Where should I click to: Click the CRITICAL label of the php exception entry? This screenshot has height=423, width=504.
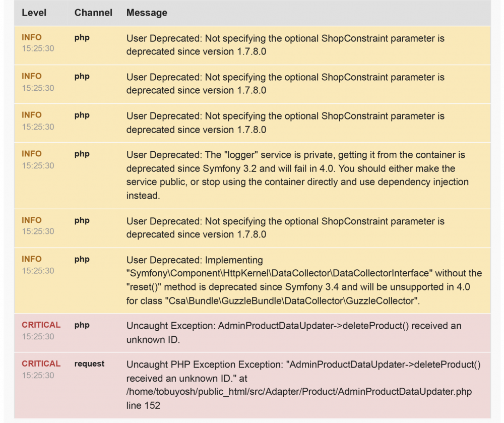click(41, 325)
